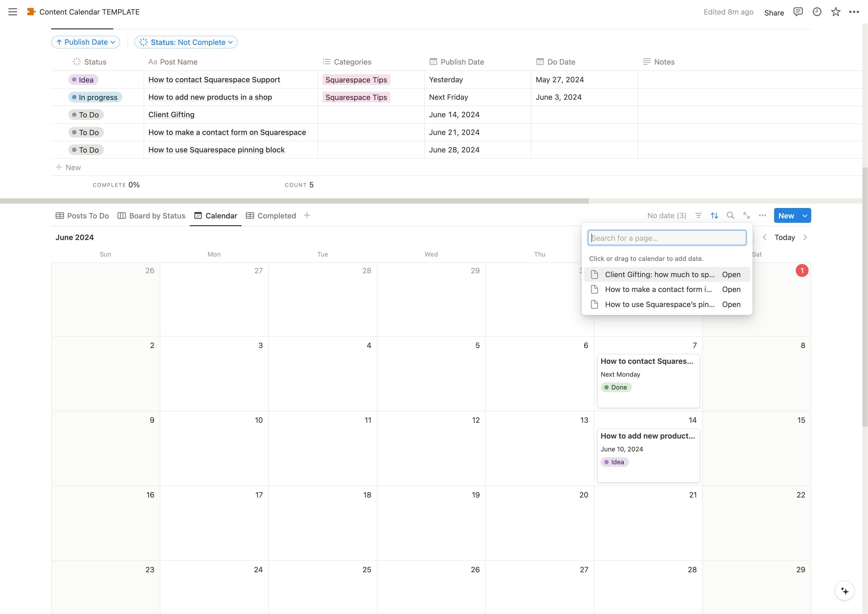Jump to Today in calendar
The height and width of the screenshot is (614, 868).
tap(785, 237)
